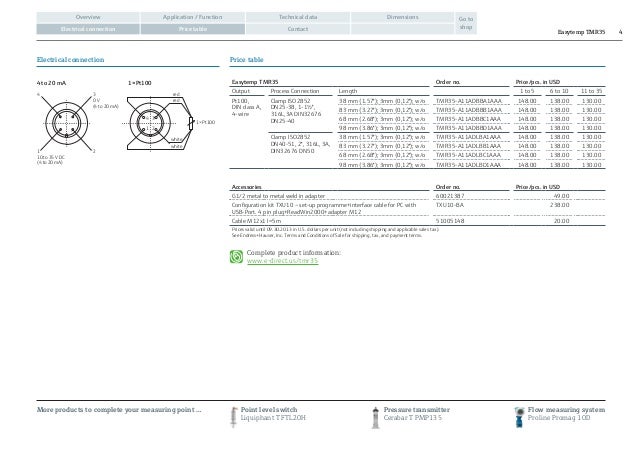Image resolution: width=638 pixels, height=452 pixels.
Task: Open Flow measuring system Proline Promag 10D
Action: pos(566,414)
